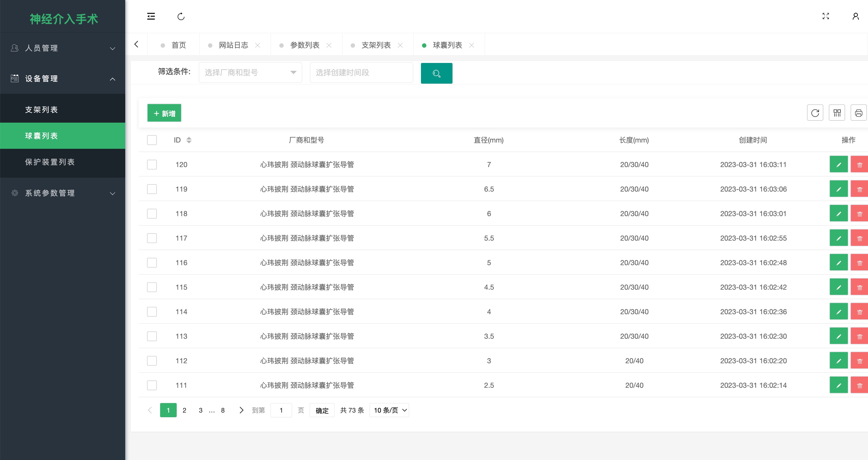Go to next page with the right chevron
Viewport: 868px width, 460px height.
click(241, 410)
